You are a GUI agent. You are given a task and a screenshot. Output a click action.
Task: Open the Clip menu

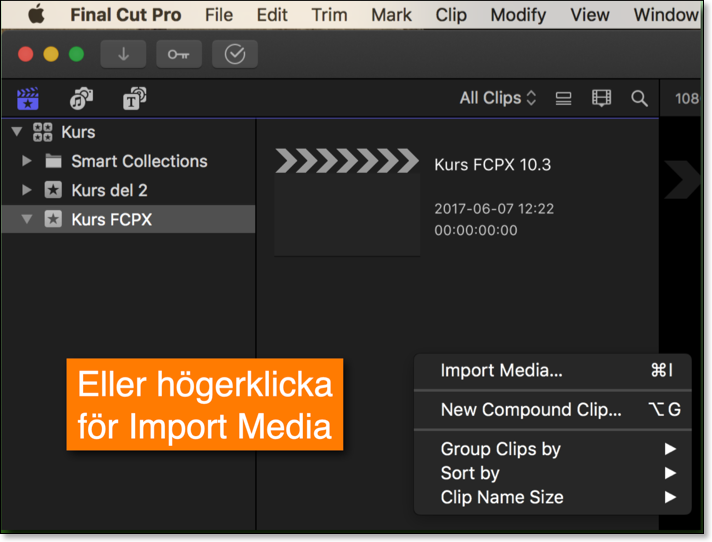(x=451, y=15)
